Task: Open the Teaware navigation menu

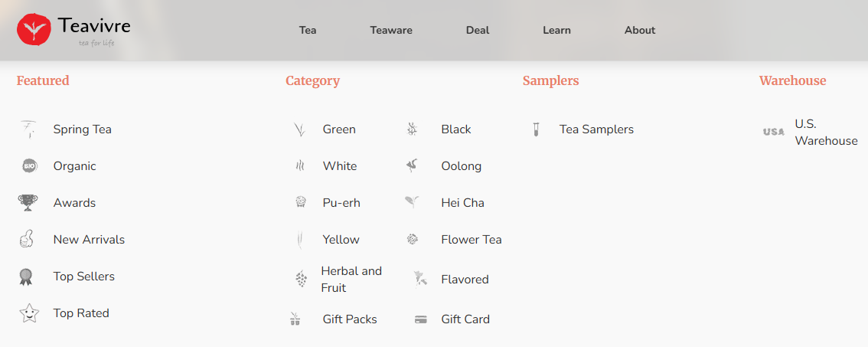Action: [391, 31]
